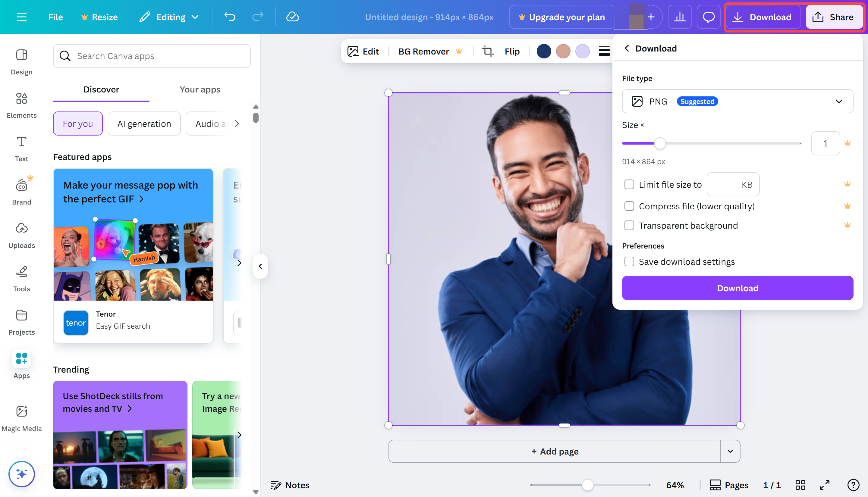The width and height of the screenshot is (868, 497).
Task: Enable the Transparent background option
Action: (x=629, y=225)
